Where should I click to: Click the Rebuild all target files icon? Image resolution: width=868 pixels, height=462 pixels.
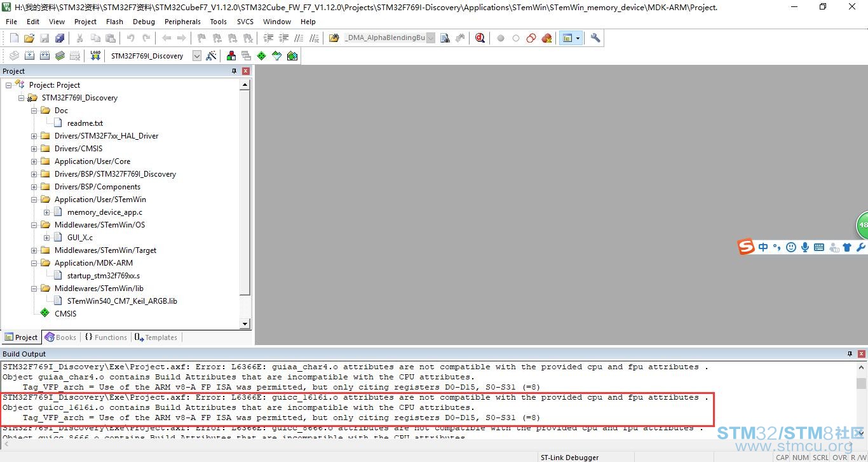pos(44,56)
